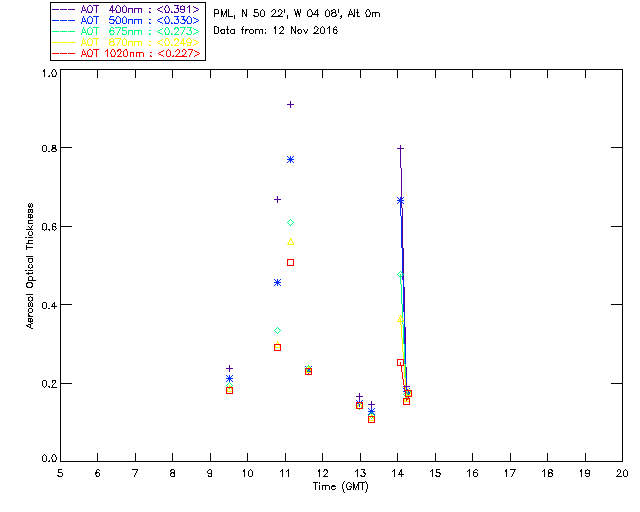Click the x-axis tick label '20'
Screen dimensions: 640x512
(622, 473)
